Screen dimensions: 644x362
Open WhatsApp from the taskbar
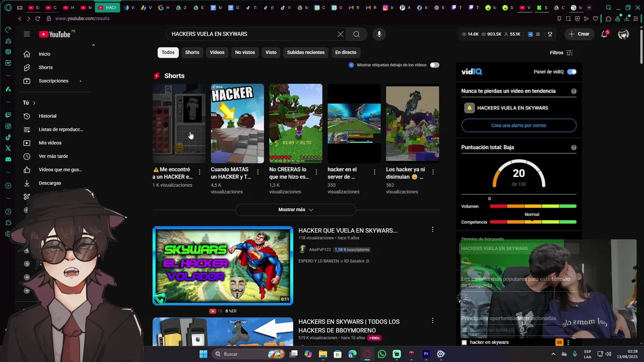click(x=382, y=354)
